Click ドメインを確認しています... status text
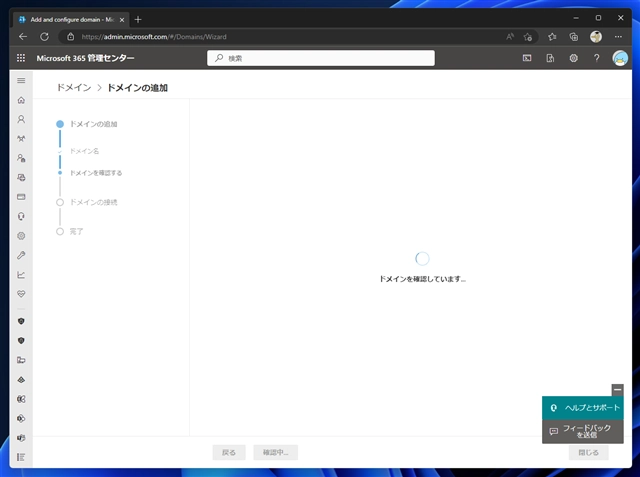Viewport: 640px width, 477px height. pyautogui.click(x=422, y=279)
